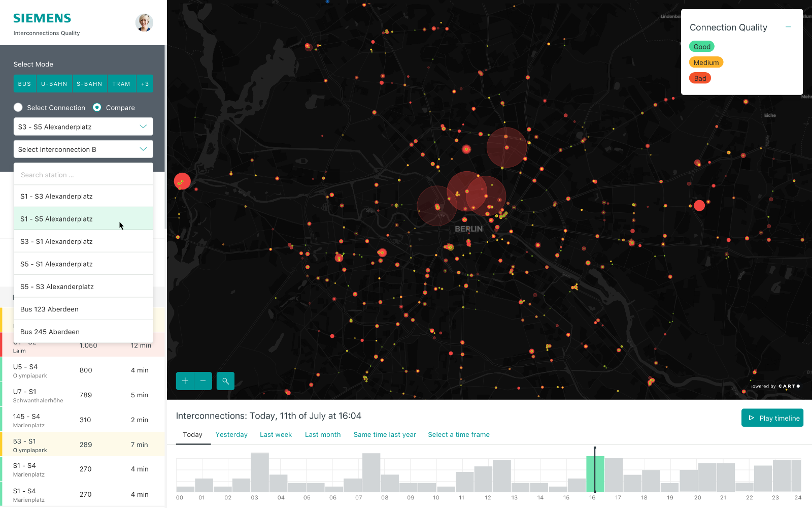This screenshot has width=812, height=508.
Task: Open the S3 - S5 Alexanderplatz dropdown
Action: [83, 126]
